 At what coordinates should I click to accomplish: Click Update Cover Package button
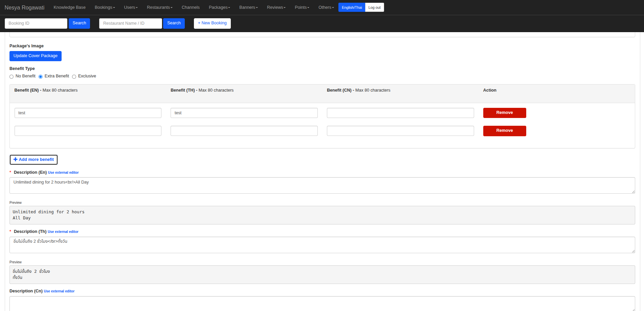[x=36, y=56]
